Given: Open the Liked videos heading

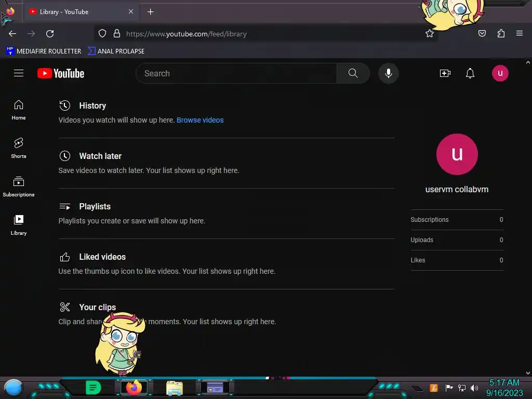Looking at the screenshot, I should point(102,257).
